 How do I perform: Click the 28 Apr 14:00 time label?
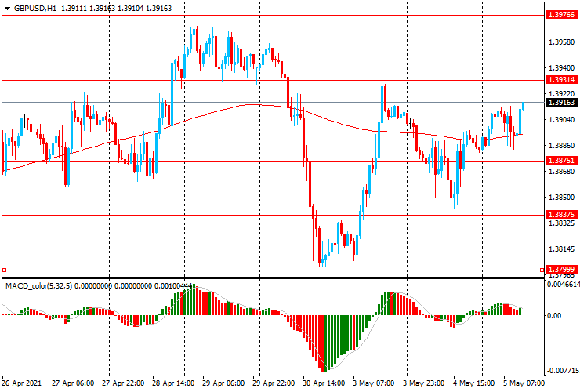173,383
